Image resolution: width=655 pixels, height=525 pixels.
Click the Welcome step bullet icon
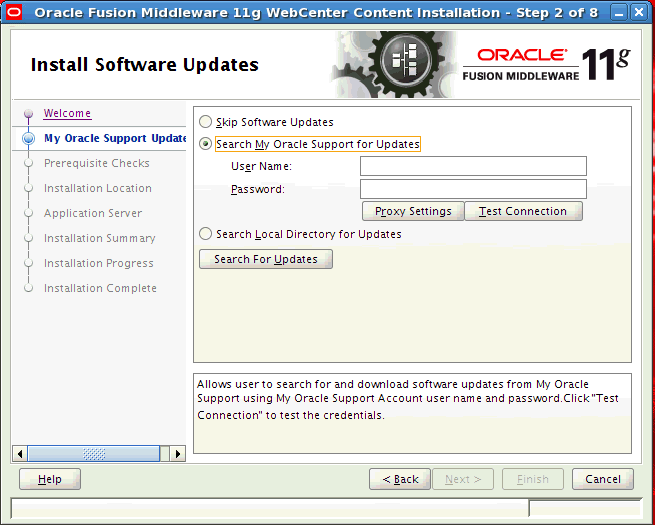coord(28,113)
